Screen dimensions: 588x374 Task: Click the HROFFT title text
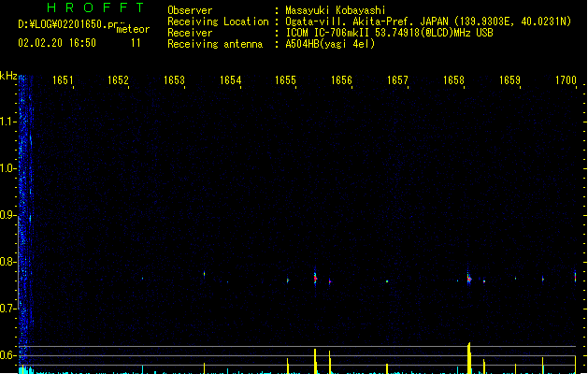[x=96, y=7]
